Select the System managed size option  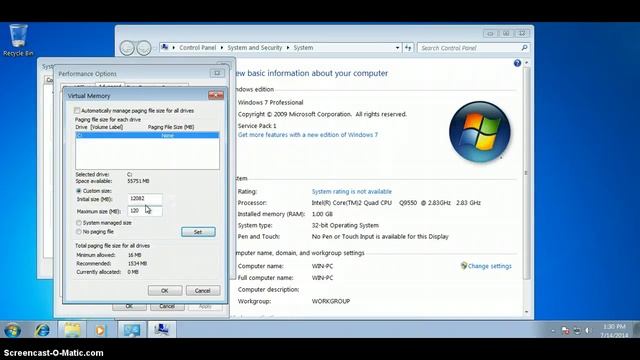click(x=79, y=223)
